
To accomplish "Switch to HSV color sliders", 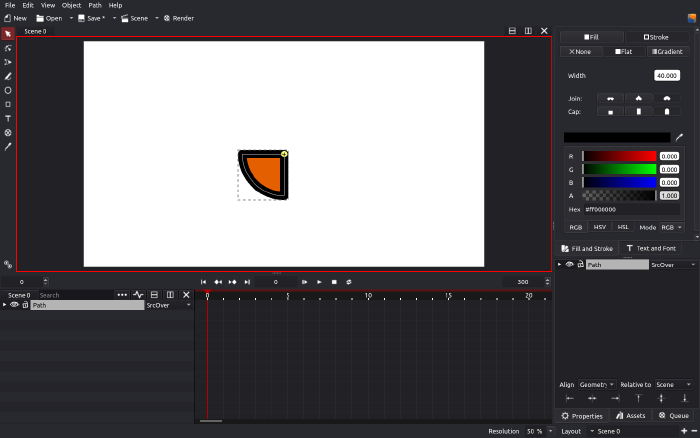I will tap(599, 227).
